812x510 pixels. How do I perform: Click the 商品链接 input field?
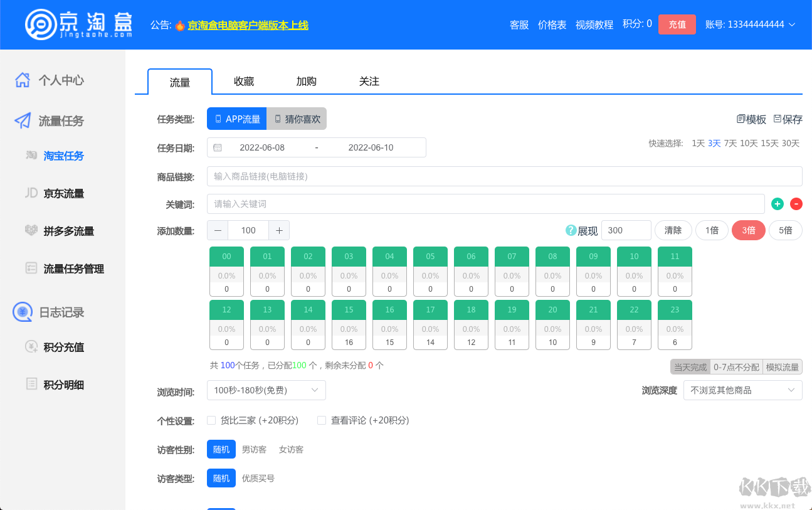[x=504, y=176]
